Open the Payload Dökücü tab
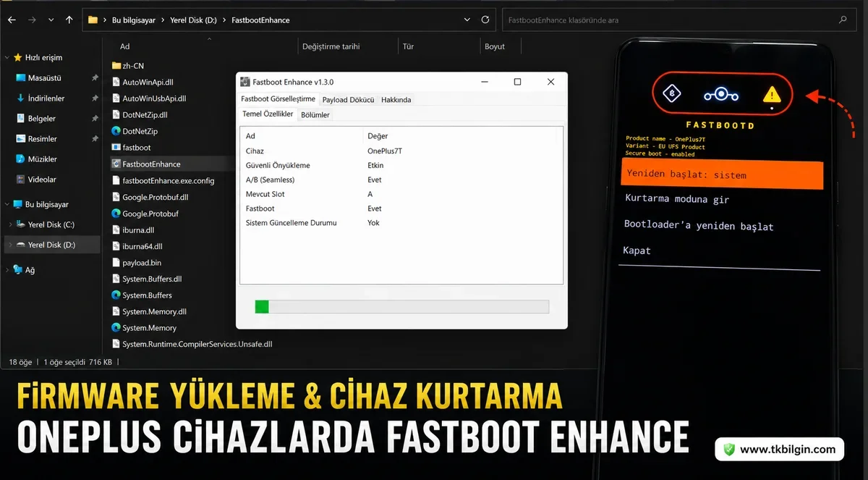The height and width of the screenshot is (480, 868). point(348,100)
